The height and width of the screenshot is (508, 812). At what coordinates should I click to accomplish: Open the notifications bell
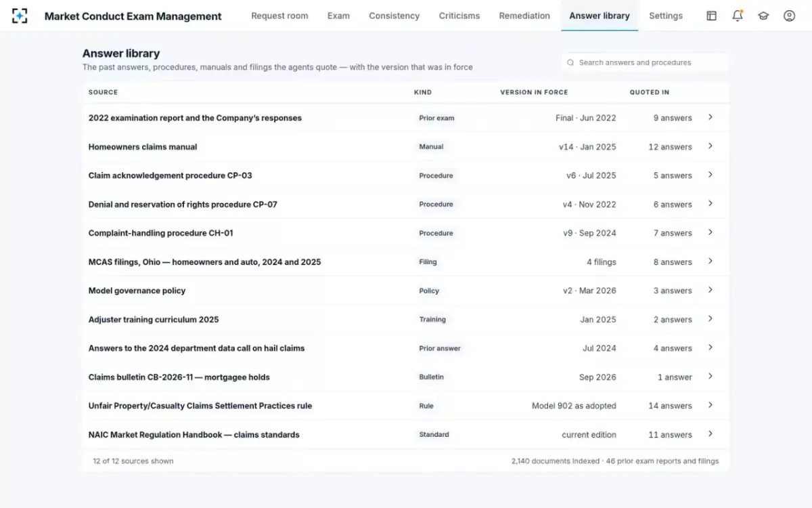738,16
